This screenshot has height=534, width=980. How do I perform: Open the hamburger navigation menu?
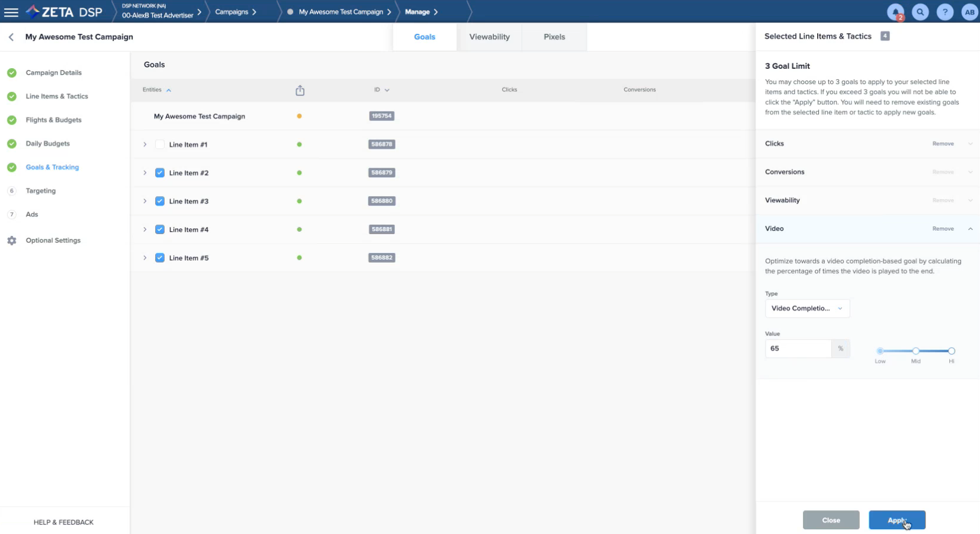pos(11,12)
